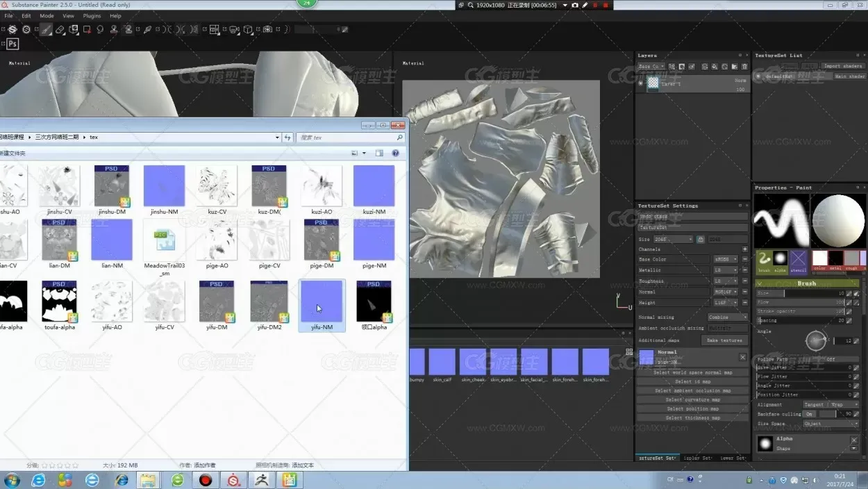Open the View menu
868x489 pixels.
click(x=68, y=15)
